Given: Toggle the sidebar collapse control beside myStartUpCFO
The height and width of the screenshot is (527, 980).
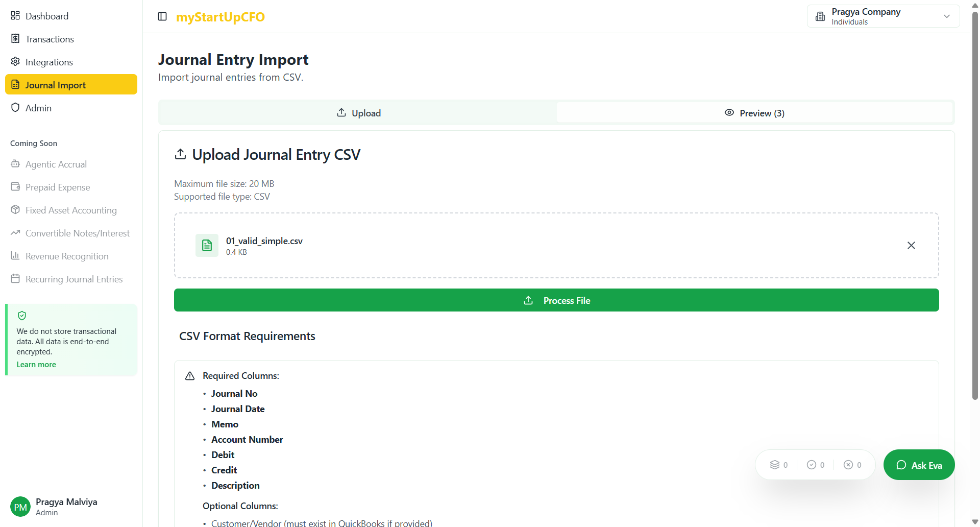Looking at the screenshot, I should pos(162,16).
